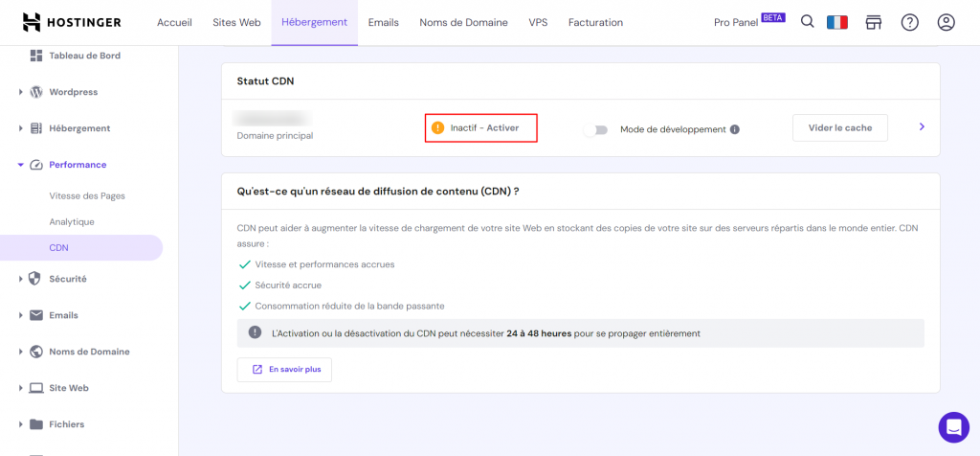Open the Noms de Domaine top tab

pos(464,23)
